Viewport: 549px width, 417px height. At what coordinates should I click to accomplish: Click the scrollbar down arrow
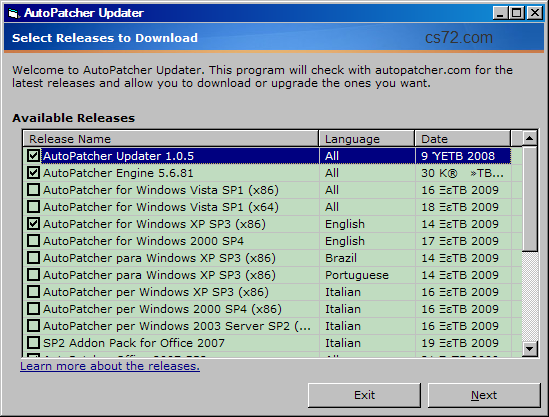coord(529,349)
